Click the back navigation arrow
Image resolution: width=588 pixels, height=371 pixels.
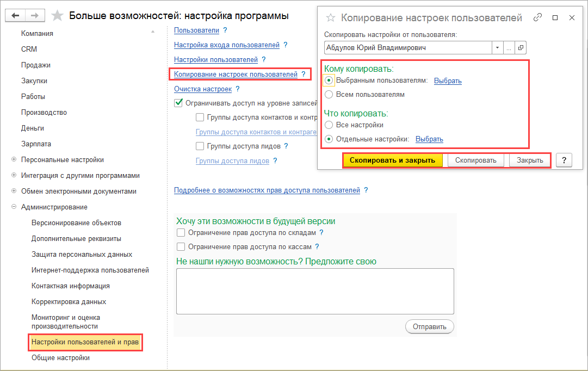[15, 15]
